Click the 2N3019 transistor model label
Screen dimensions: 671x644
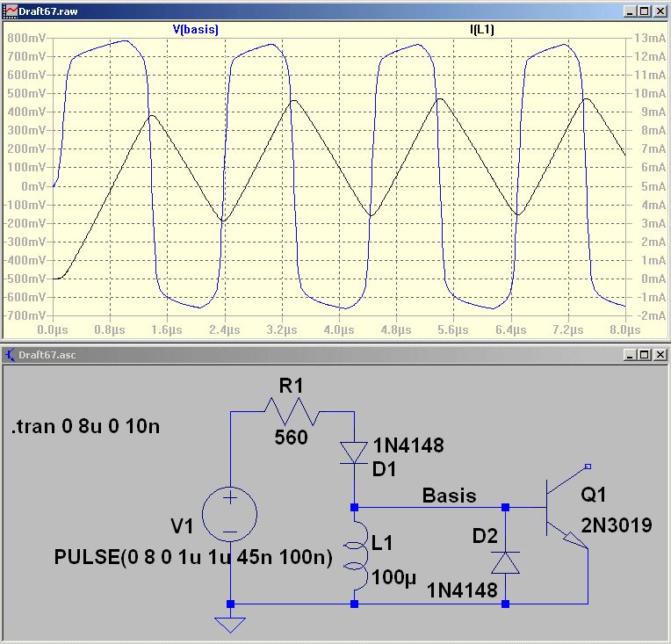pos(617,525)
